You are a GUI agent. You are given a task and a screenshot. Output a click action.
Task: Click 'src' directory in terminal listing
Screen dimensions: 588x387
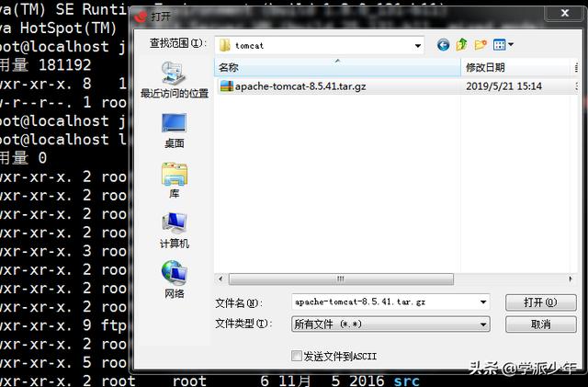point(406,381)
